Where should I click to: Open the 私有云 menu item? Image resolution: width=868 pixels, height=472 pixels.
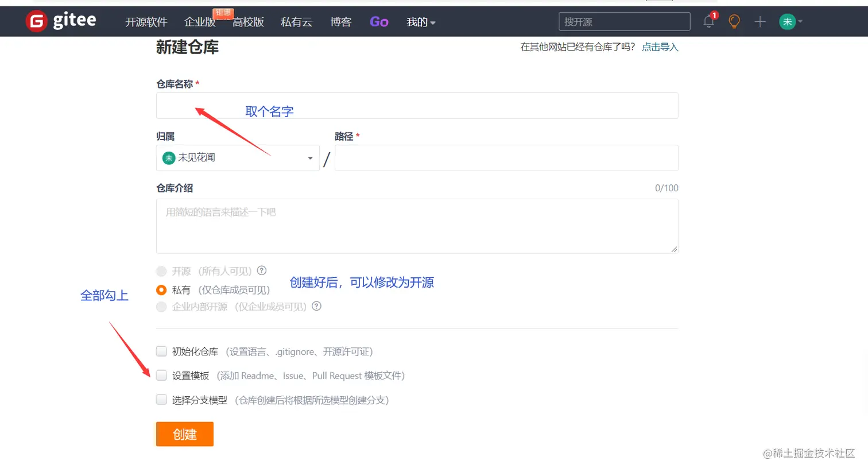click(296, 22)
